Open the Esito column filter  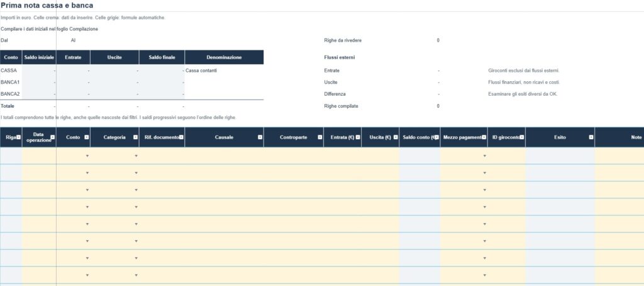point(591,137)
